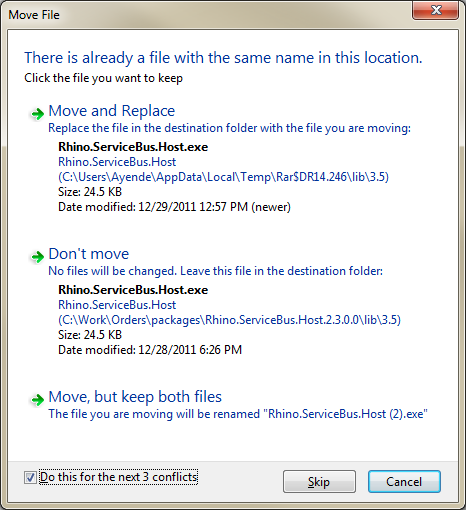Click the green arrow beside Move and Replace
The height and width of the screenshot is (510, 466).
tap(37, 114)
